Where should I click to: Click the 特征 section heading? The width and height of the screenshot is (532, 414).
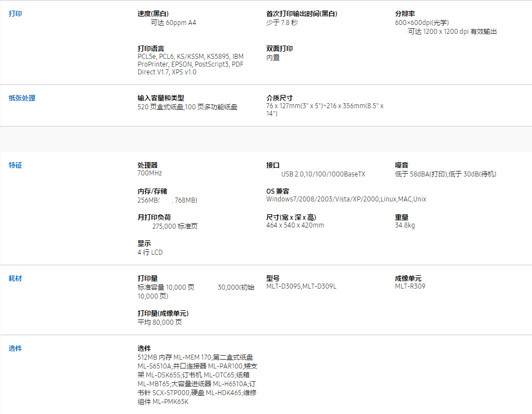click(15, 165)
